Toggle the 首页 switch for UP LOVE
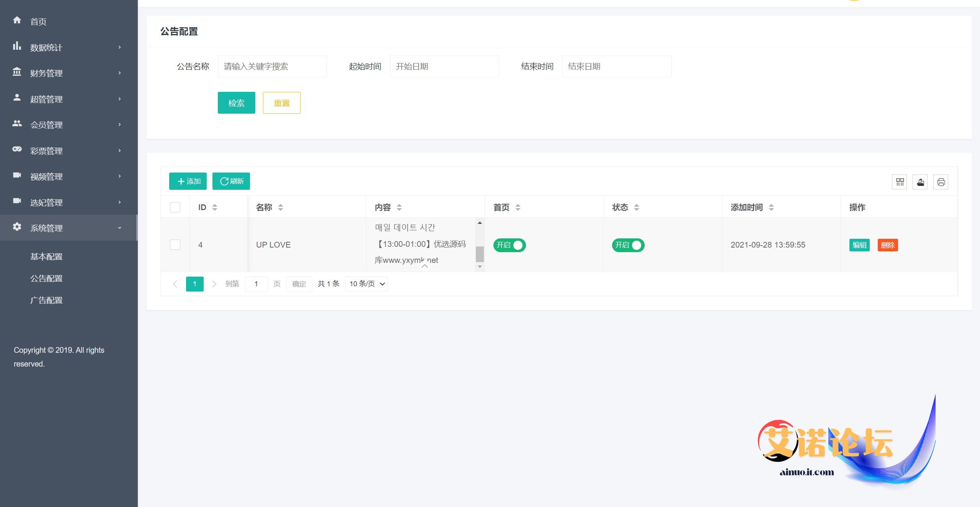Viewport: 980px width, 507px height. pyautogui.click(x=510, y=245)
